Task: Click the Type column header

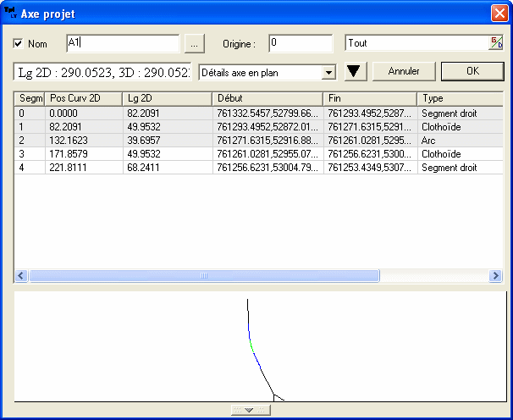Action: coord(460,99)
